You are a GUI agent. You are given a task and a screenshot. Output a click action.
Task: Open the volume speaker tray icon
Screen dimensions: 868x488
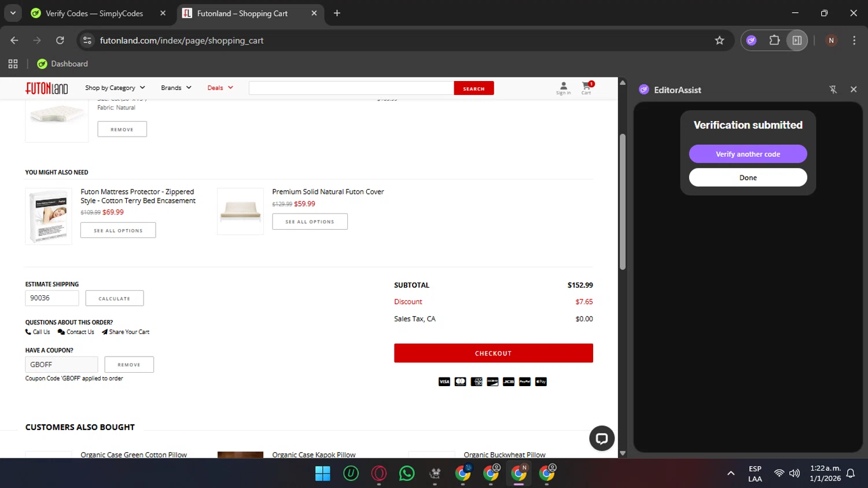click(x=795, y=474)
